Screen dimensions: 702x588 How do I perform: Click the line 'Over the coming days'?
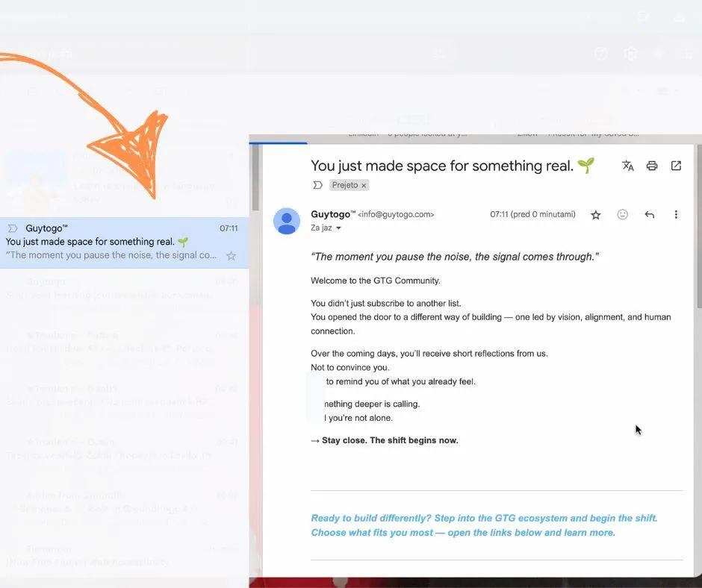(429, 354)
